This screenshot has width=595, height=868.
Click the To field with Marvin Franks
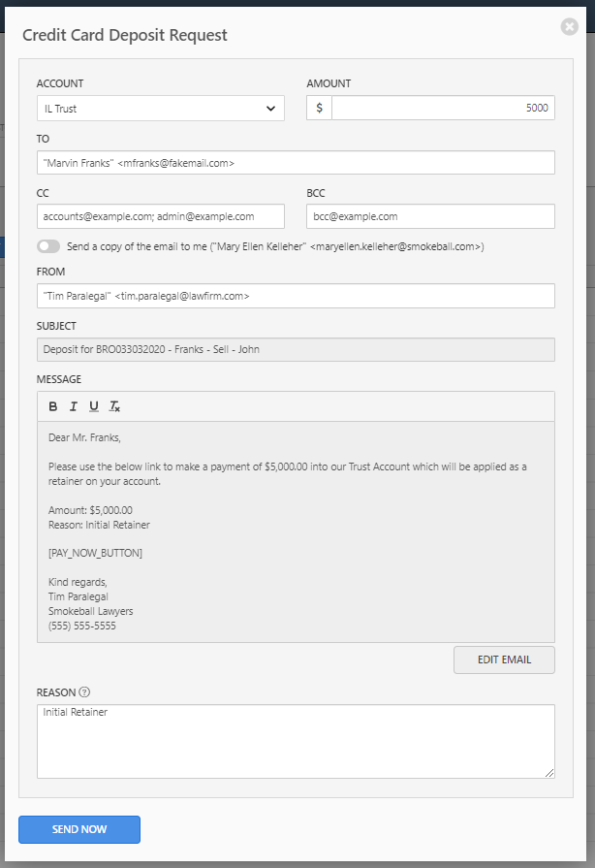click(x=296, y=163)
